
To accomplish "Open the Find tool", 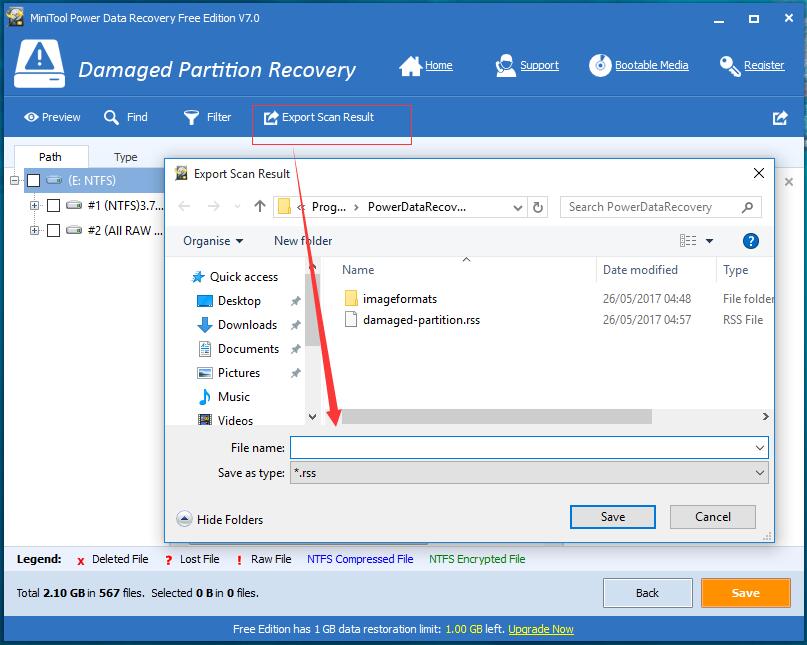I will click(126, 117).
